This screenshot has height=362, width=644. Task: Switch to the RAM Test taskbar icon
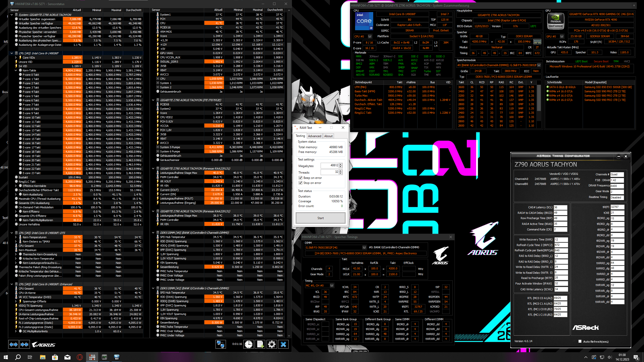coord(92,357)
